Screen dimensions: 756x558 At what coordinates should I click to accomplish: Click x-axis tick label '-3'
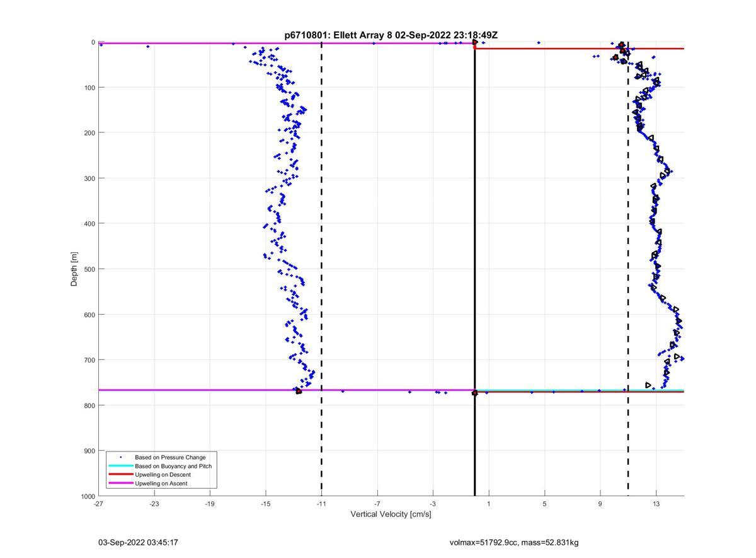[433, 504]
